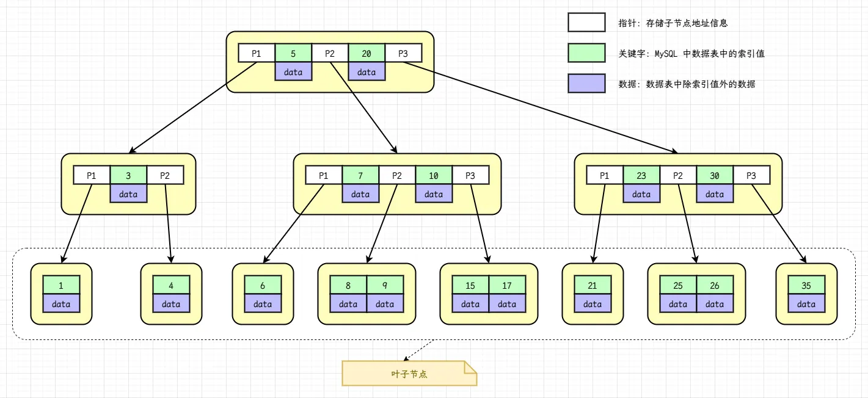This screenshot has width=868, height=398.
Task: Click the P3 pointer in the root node
Action: pyautogui.click(x=404, y=53)
